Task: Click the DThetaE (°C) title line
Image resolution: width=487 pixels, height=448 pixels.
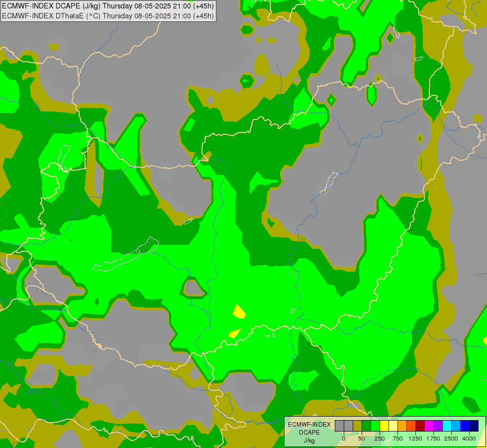Action: 108,16
